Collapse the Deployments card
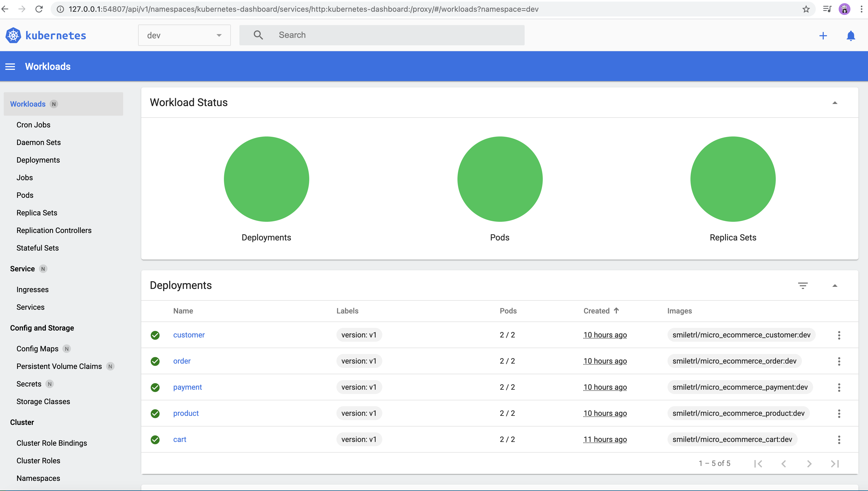The image size is (868, 491). click(x=835, y=286)
